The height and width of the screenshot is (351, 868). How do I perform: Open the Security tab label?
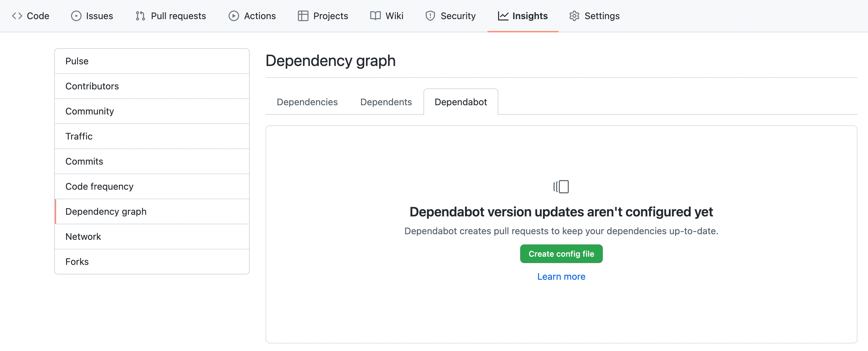(x=458, y=16)
